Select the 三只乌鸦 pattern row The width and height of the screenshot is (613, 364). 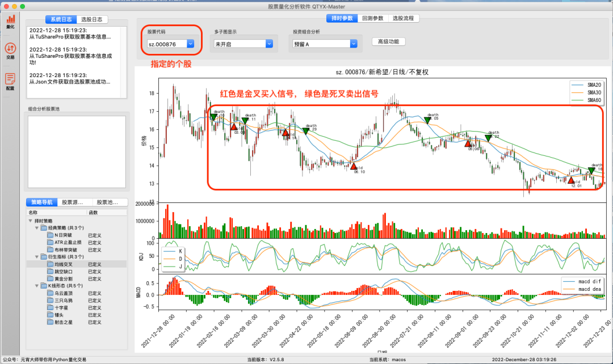(77, 300)
